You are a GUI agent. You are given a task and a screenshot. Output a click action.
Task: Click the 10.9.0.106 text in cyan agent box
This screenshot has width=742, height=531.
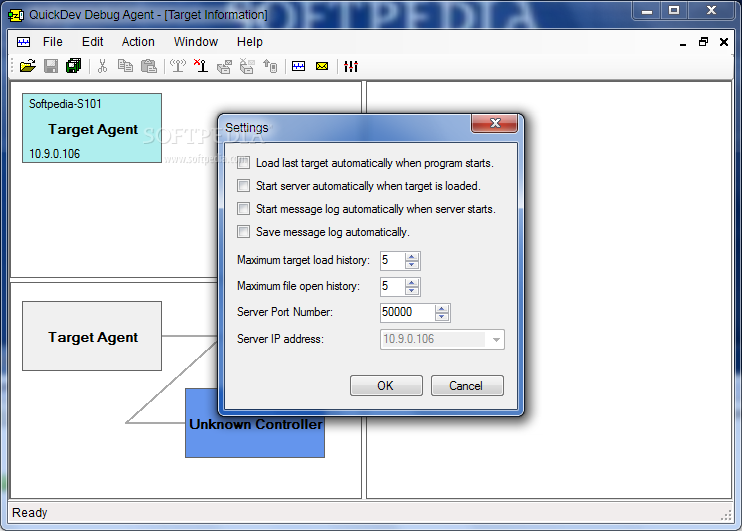tap(54, 153)
